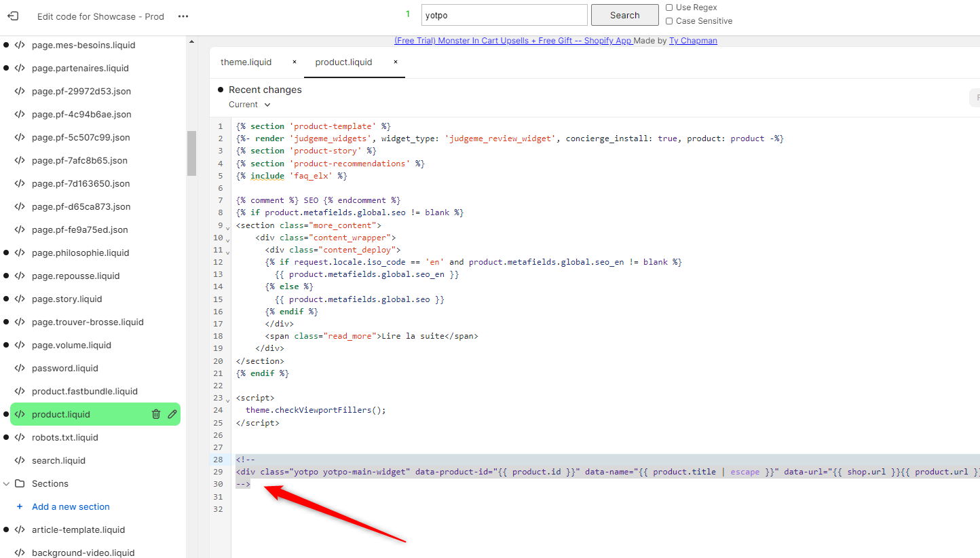Delete product.liquid with trash icon

[156, 414]
